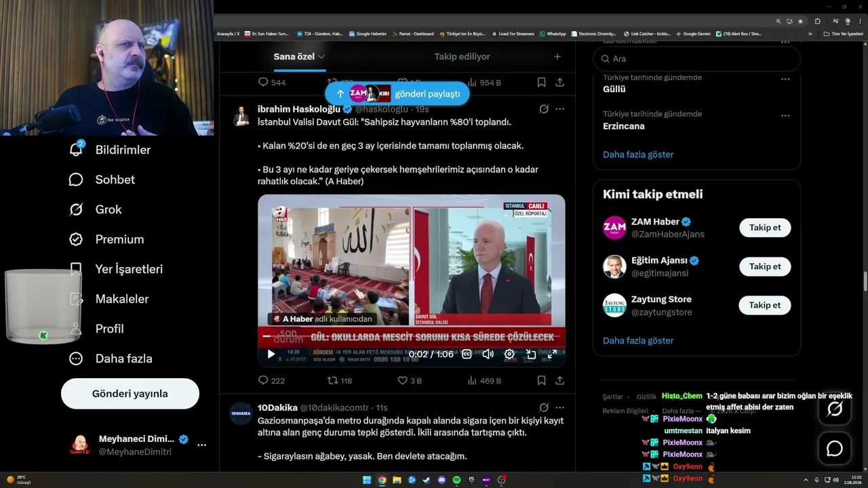This screenshot has height=488, width=868.
Task: View analytics showing 469 B views
Action: (485, 381)
